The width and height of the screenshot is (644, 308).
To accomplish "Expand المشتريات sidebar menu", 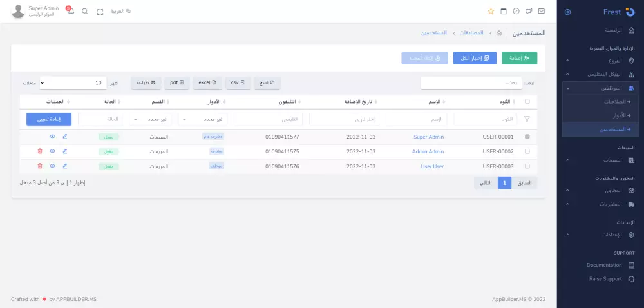I will pyautogui.click(x=600, y=204).
